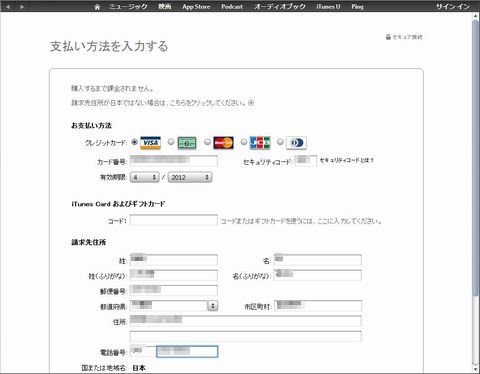
Task: Open Ping tab
Action: (x=357, y=7)
